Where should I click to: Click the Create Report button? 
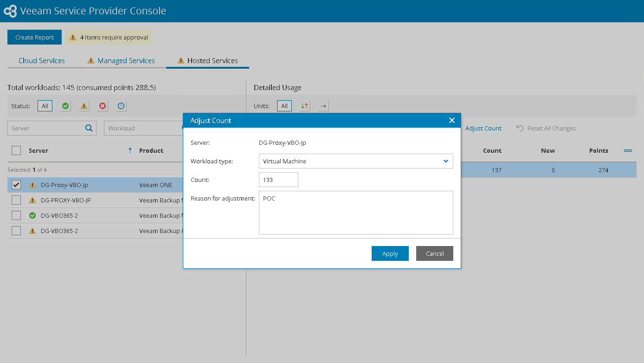pyautogui.click(x=35, y=37)
